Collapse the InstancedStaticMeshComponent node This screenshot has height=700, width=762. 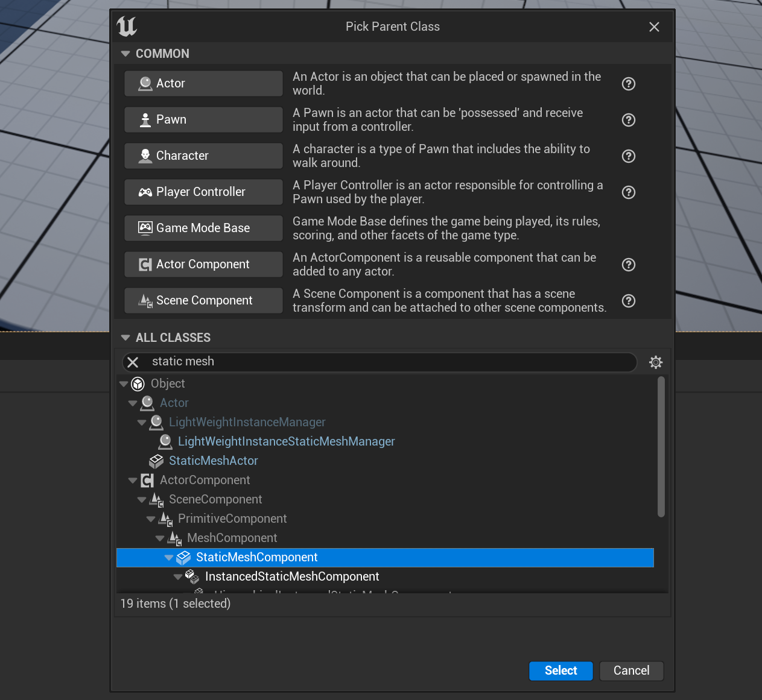pos(178,577)
